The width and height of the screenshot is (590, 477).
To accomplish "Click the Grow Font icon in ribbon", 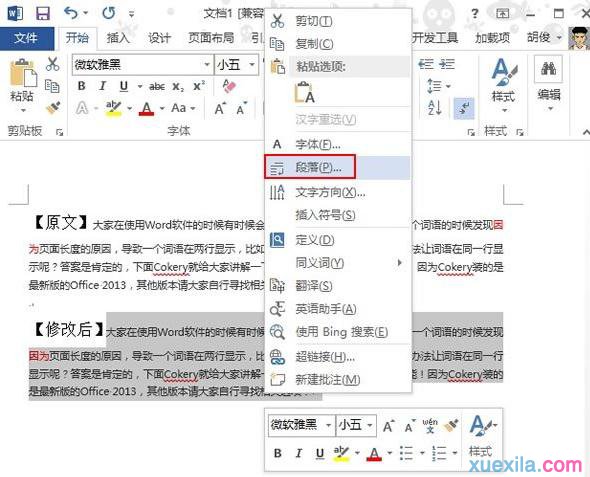I will pos(220,108).
